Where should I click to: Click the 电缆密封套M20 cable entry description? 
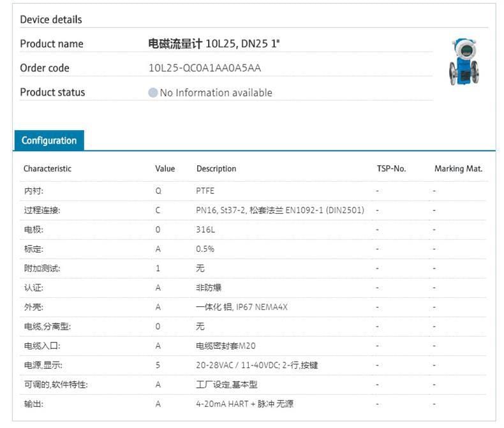pyautogui.click(x=226, y=346)
